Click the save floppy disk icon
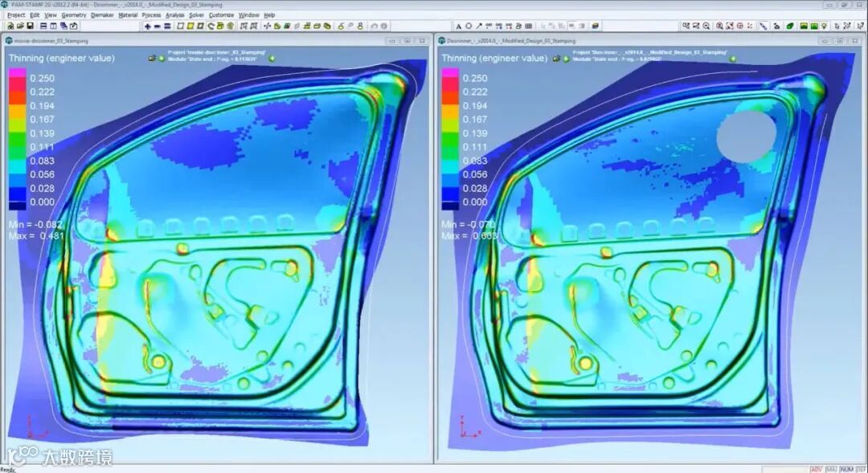 30,26
